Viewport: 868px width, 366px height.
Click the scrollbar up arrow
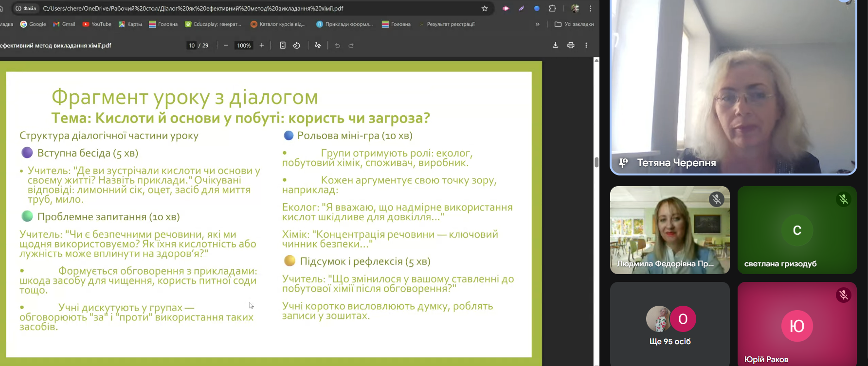pyautogui.click(x=597, y=60)
